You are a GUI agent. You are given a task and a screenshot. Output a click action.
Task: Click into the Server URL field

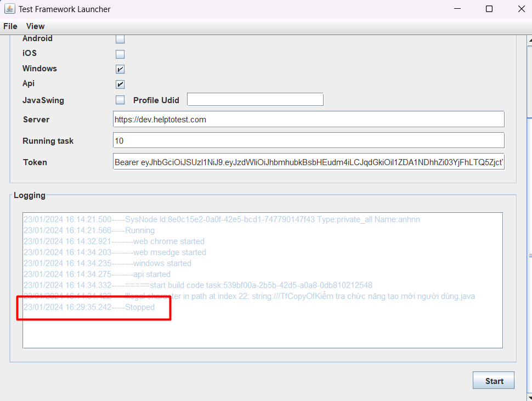click(309, 119)
